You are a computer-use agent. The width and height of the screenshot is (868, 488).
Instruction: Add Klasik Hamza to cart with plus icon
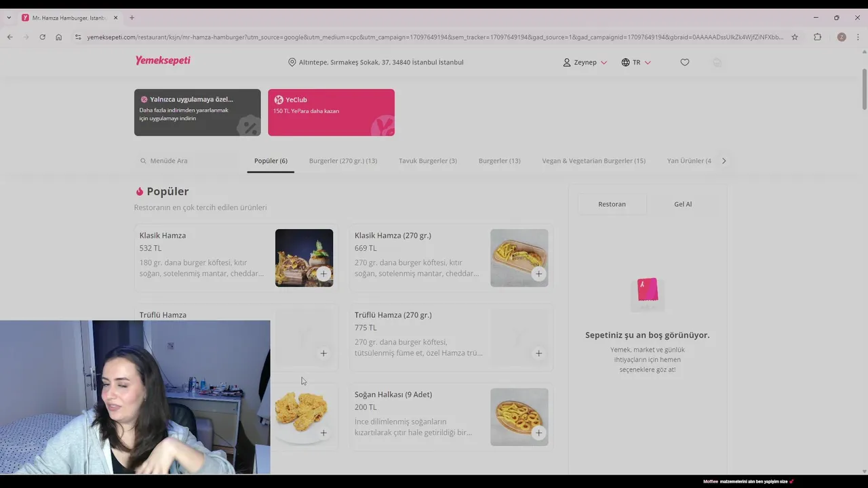tap(323, 274)
